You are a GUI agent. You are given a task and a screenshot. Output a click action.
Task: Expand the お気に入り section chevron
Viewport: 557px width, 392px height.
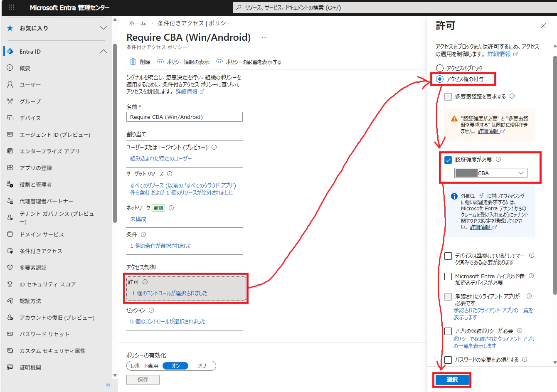(x=104, y=28)
